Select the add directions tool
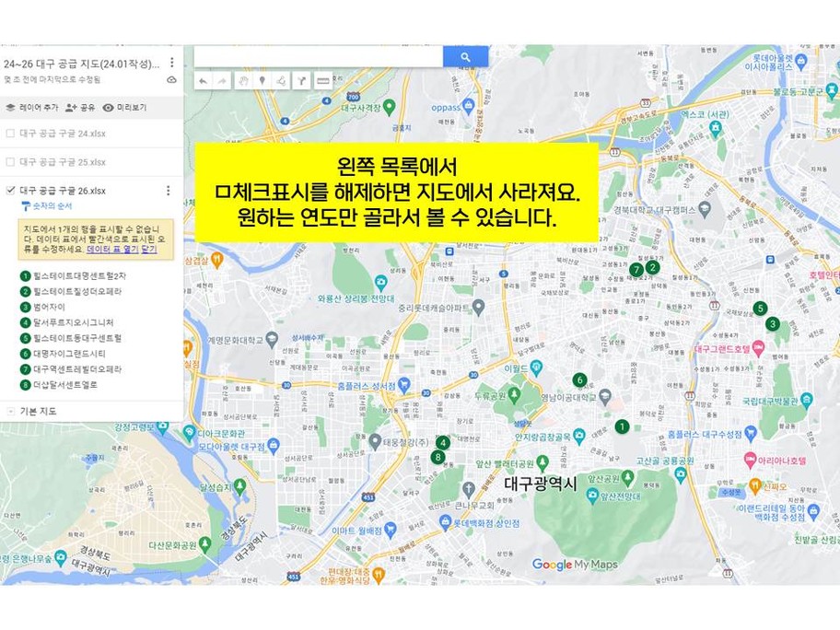 click(301, 81)
